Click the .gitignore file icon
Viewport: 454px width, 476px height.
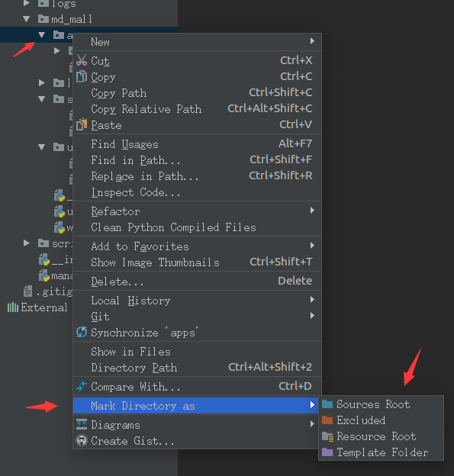28,291
